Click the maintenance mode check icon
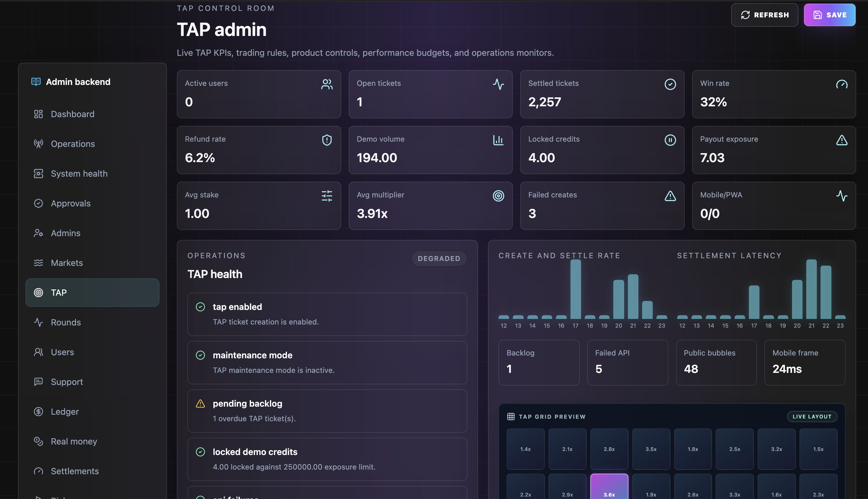868x499 pixels. point(200,355)
